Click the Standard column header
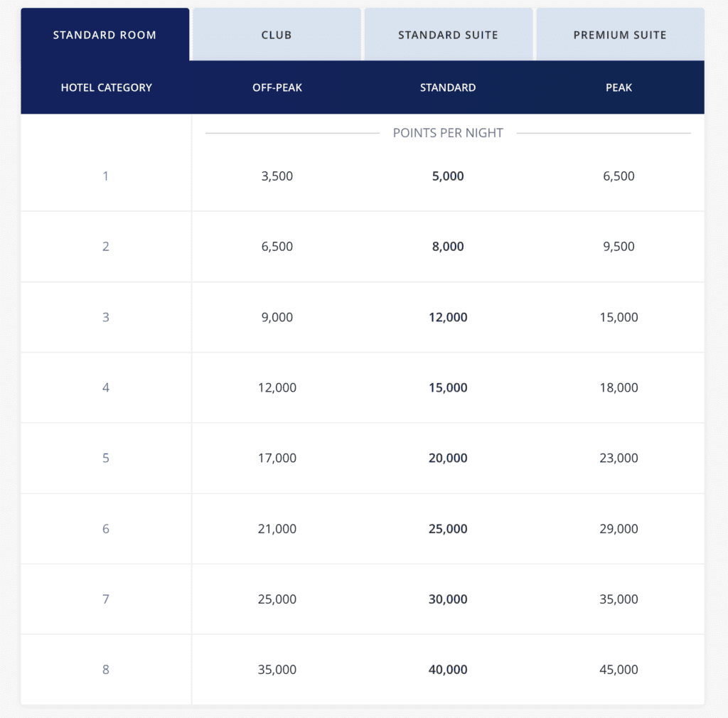This screenshot has height=718, width=728. (448, 87)
